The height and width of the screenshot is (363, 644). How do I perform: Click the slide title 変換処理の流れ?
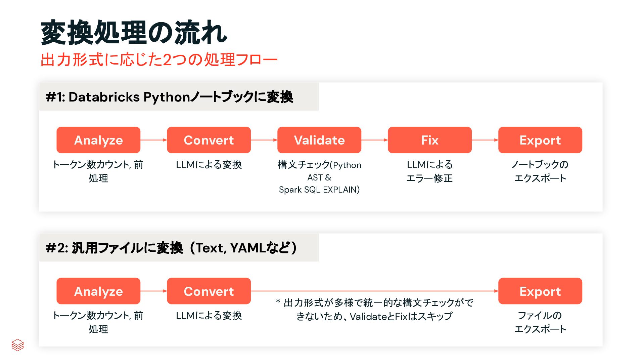(134, 33)
